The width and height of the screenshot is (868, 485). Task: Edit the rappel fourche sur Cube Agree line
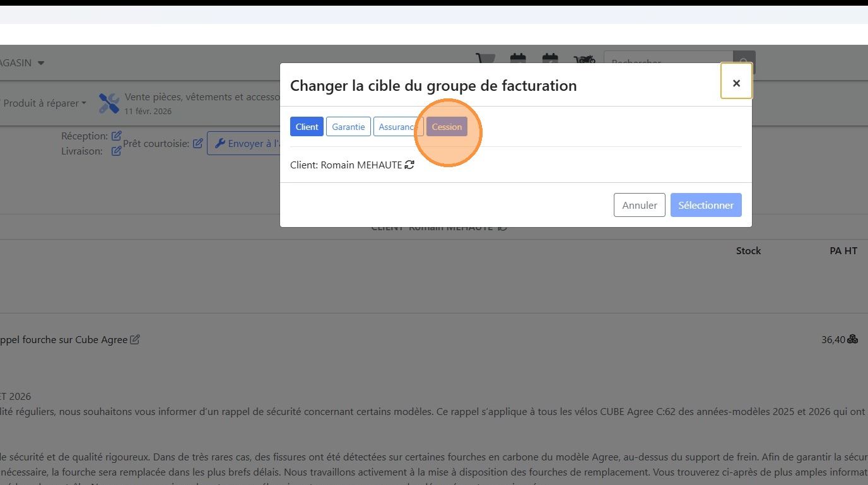point(135,339)
